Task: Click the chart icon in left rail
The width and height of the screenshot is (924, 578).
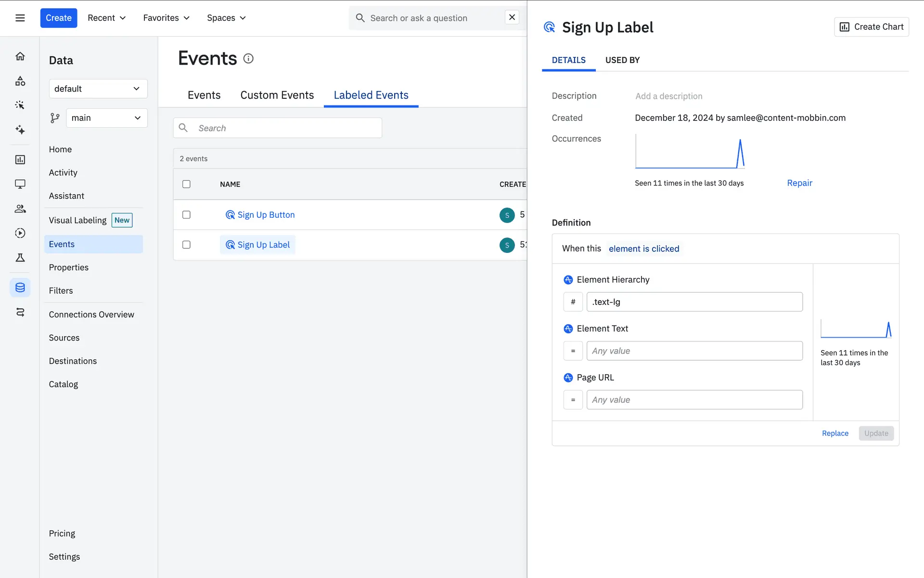Action: (x=20, y=159)
